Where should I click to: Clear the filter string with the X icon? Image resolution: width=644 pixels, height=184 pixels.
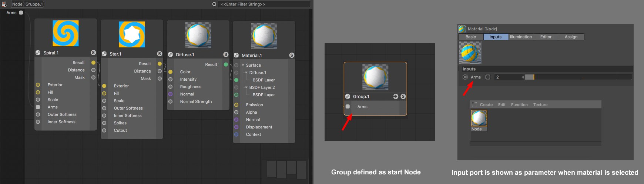214,4
